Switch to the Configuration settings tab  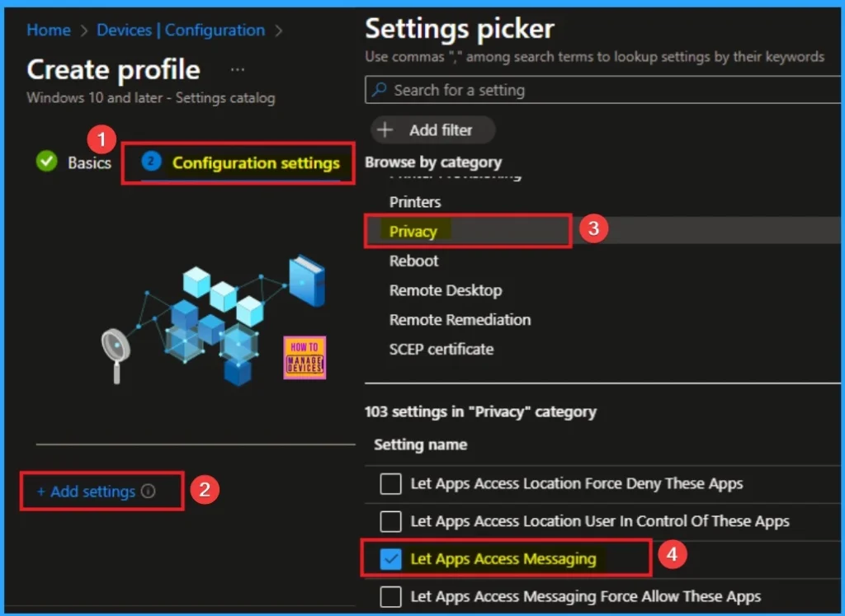(256, 162)
